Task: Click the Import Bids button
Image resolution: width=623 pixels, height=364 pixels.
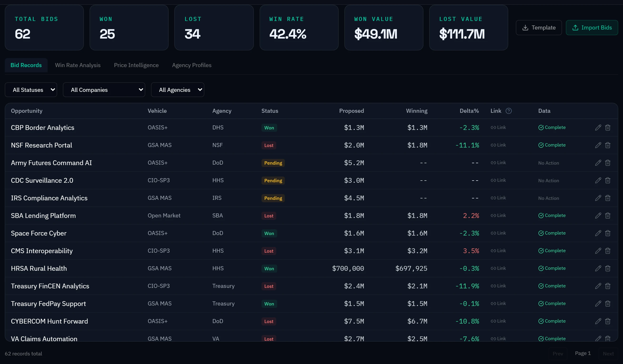Action: coord(592,28)
